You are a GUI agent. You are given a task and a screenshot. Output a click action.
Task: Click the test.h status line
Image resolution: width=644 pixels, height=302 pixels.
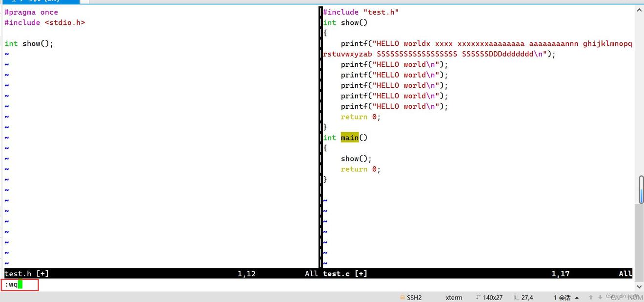pyautogui.click(x=27, y=274)
